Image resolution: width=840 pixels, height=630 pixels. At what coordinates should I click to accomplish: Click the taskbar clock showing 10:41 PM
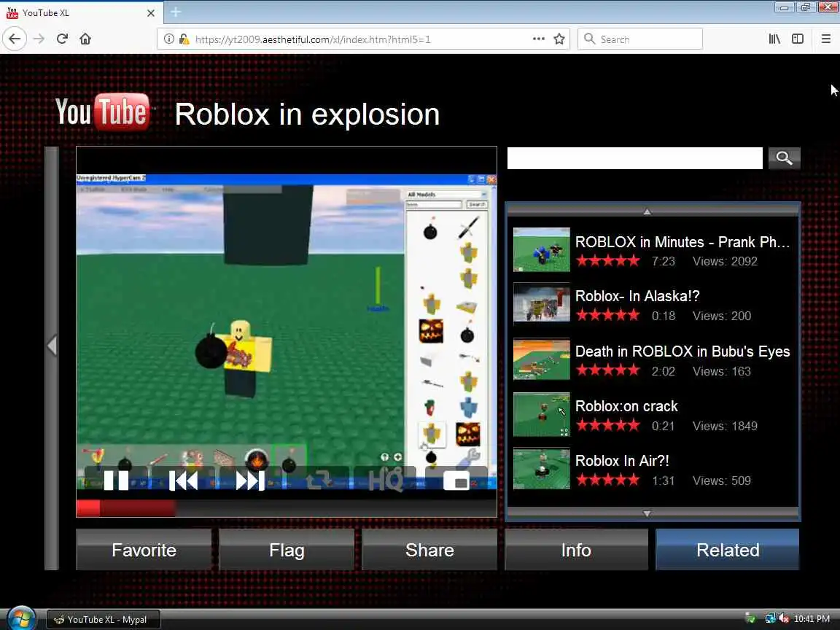pos(812,619)
